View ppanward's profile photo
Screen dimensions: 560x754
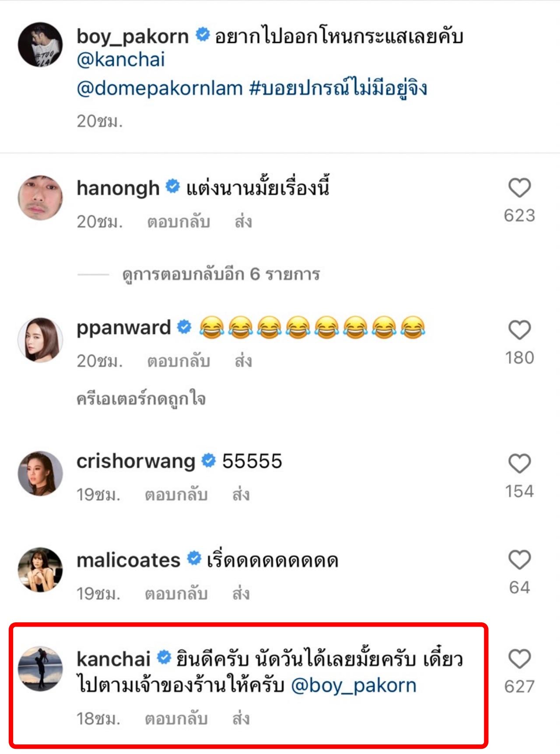point(40,340)
